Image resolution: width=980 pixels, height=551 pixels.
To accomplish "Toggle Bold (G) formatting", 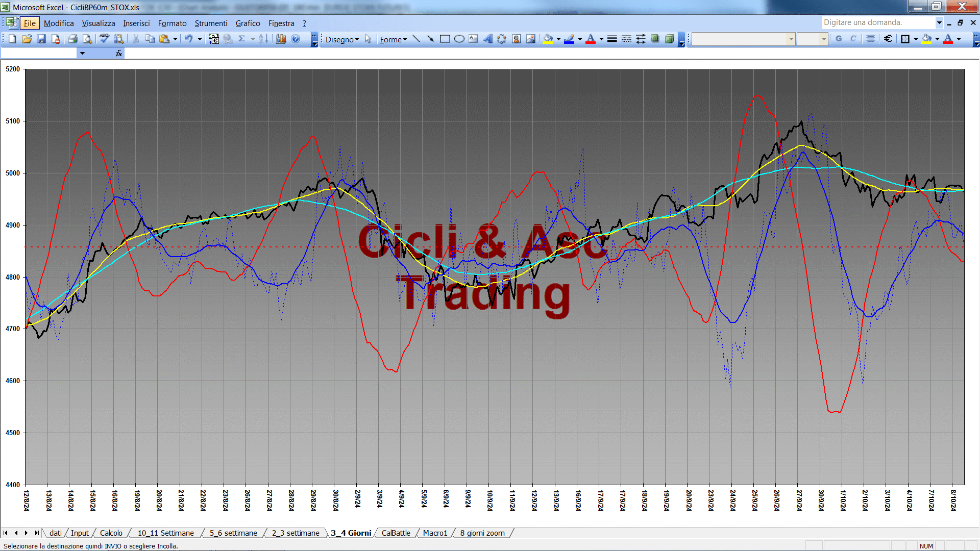I will 839,39.
